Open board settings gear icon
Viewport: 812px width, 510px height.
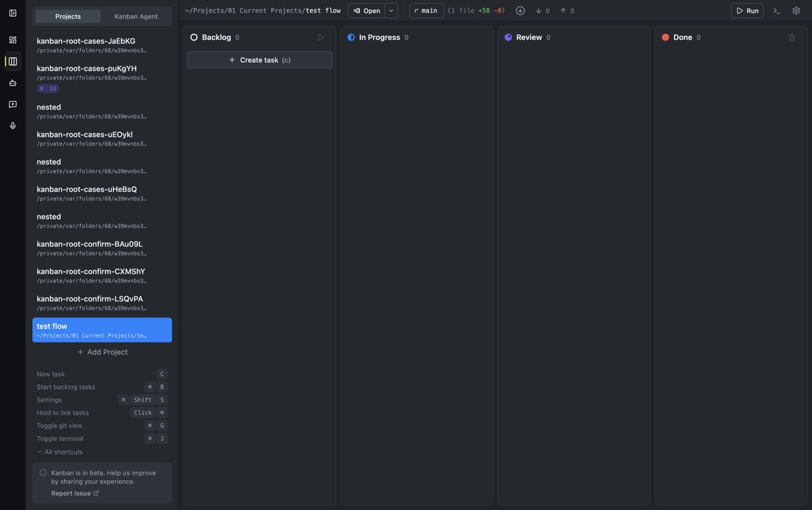pyautogui.click(x=796, y=11)
